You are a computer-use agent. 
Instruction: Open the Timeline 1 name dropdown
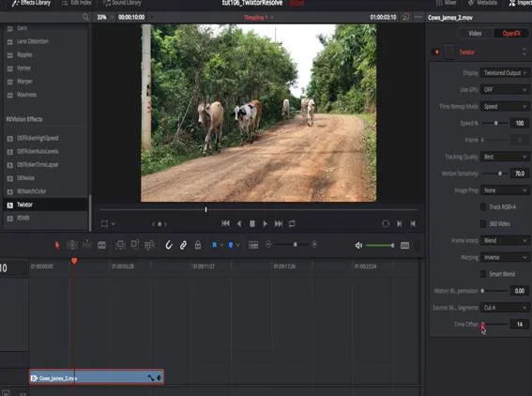click(259, 18)
